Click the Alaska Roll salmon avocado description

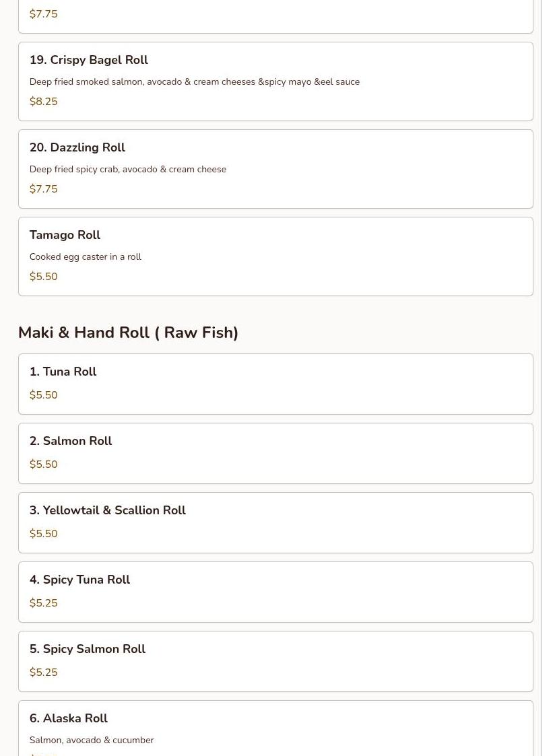point(92,740)
